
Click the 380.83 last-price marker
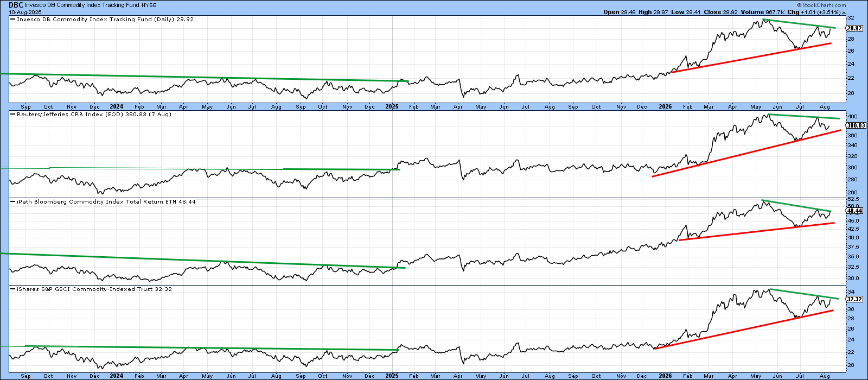click(856, 125)
